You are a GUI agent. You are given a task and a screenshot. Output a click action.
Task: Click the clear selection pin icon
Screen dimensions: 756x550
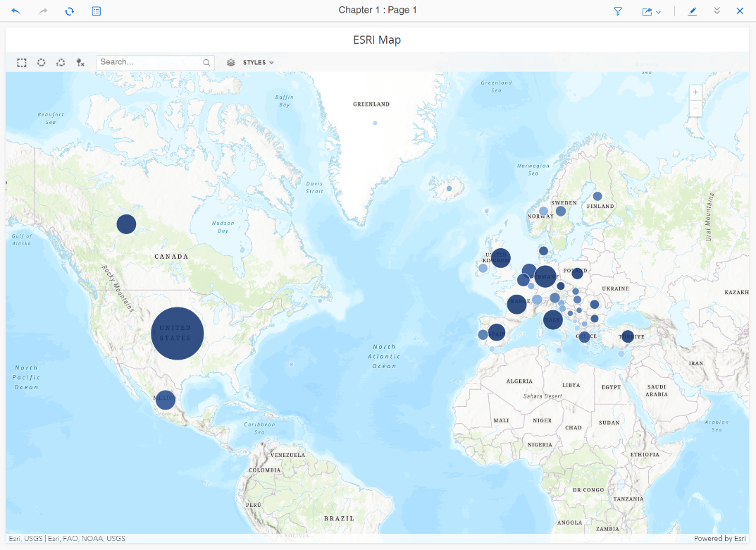click(x=80, y=63)
